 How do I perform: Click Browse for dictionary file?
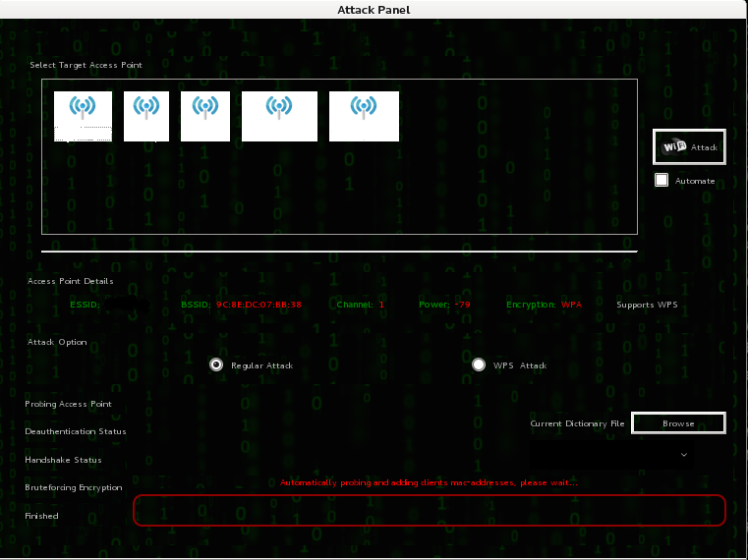coord(678,423)
